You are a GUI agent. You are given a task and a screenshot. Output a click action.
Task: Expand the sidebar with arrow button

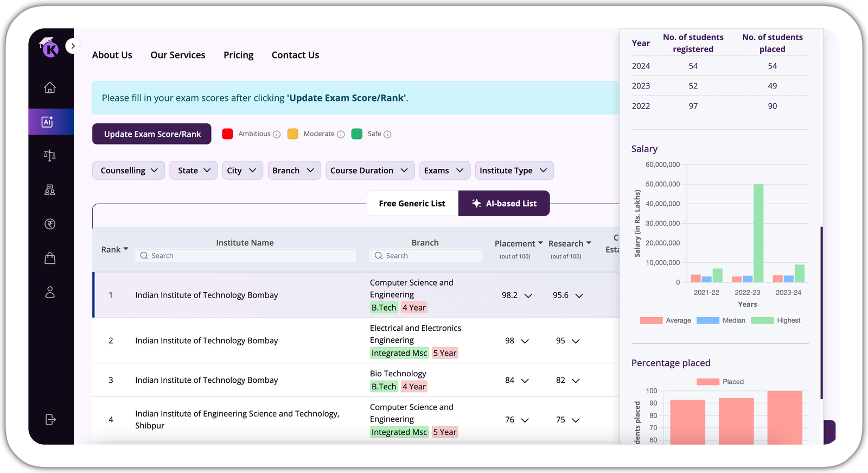tap(73, 46)
